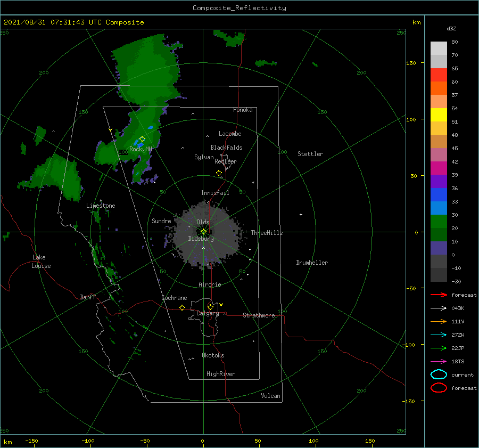Select the red 60-65 dBZ swatch
This screenshot has height=448, width=479.
point(439,75)
